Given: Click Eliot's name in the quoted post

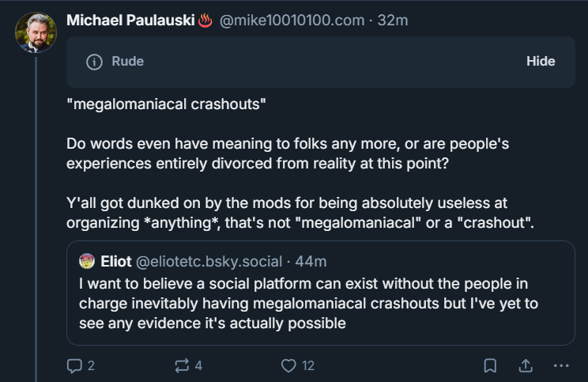Looking at the screenshot, I should (116, 260).
